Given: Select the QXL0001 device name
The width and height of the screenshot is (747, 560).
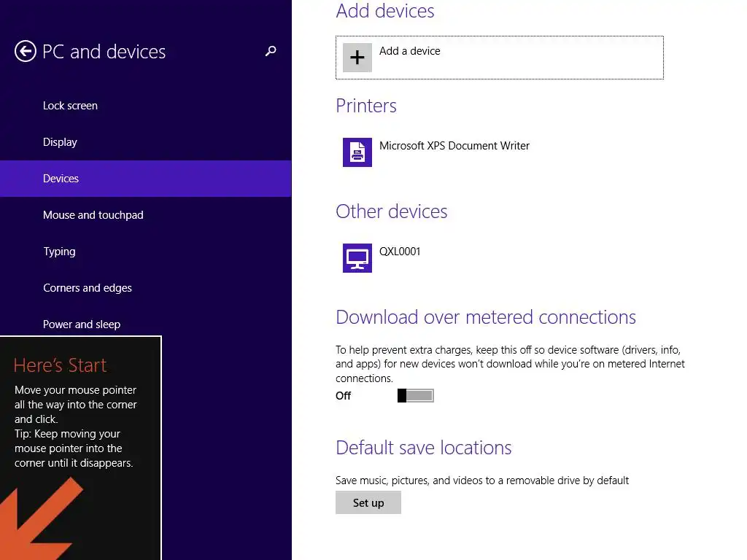Looking at the screenshot, I should point(400,252).
